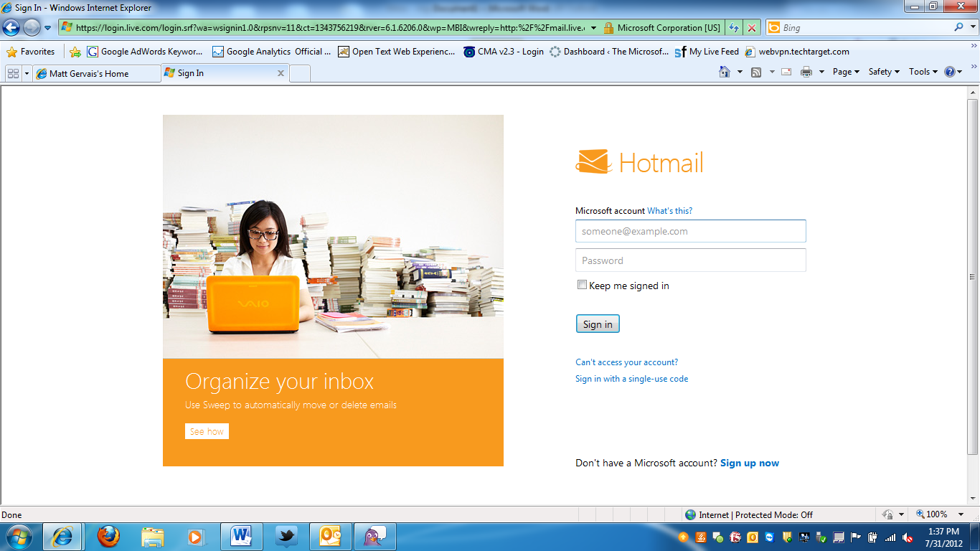Switch to Microsoft Word in the taskbar
980x551 pixels.
click(241, 537)
